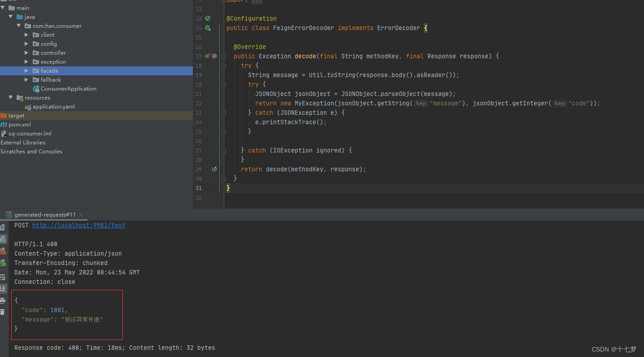Select pom.xml in project tree
Viewport: 644px width, 357px height.
(20, 125)
